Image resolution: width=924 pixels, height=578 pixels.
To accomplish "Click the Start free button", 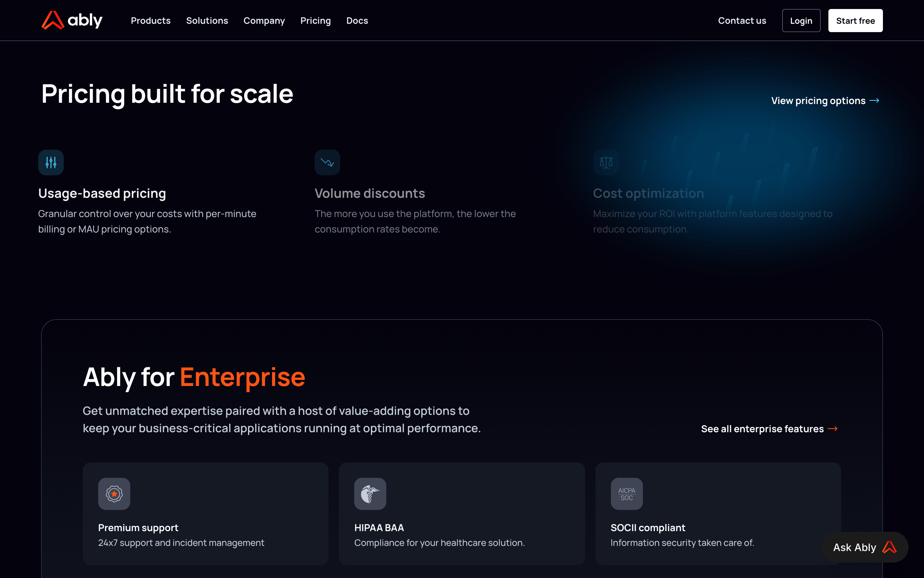I will [x=855, y=21].
